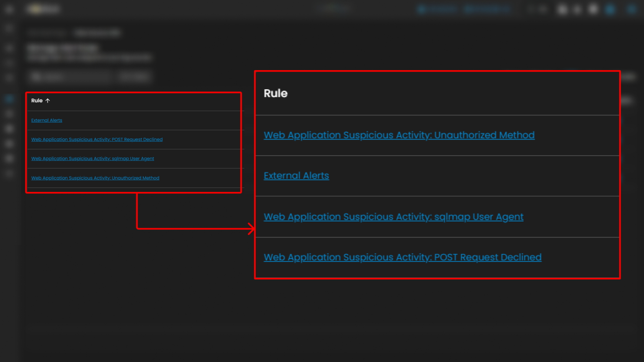This screenshot has height=362, width=644.
Task: Click Unauthorized Method link in enlarged panel
Action: (x=399, y=135)
